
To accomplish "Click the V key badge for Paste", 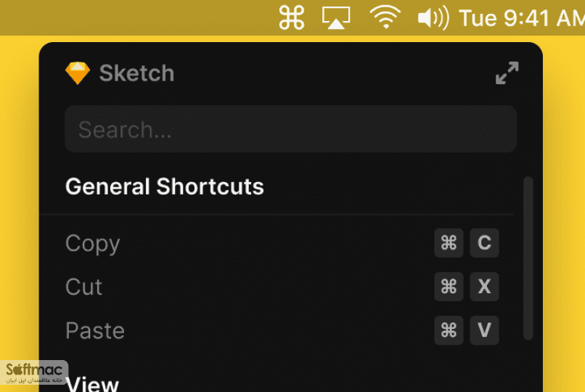I will point(484,330).
